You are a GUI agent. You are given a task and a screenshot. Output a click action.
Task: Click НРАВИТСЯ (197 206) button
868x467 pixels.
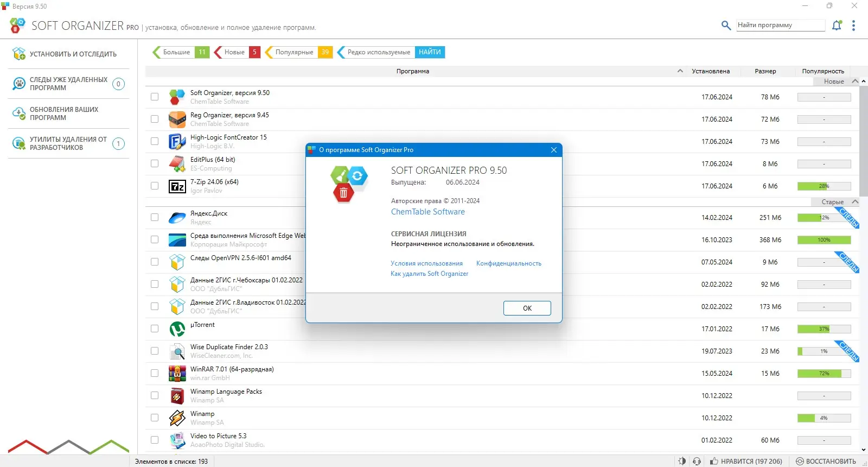pyautogui.click(x=746, y=461)
